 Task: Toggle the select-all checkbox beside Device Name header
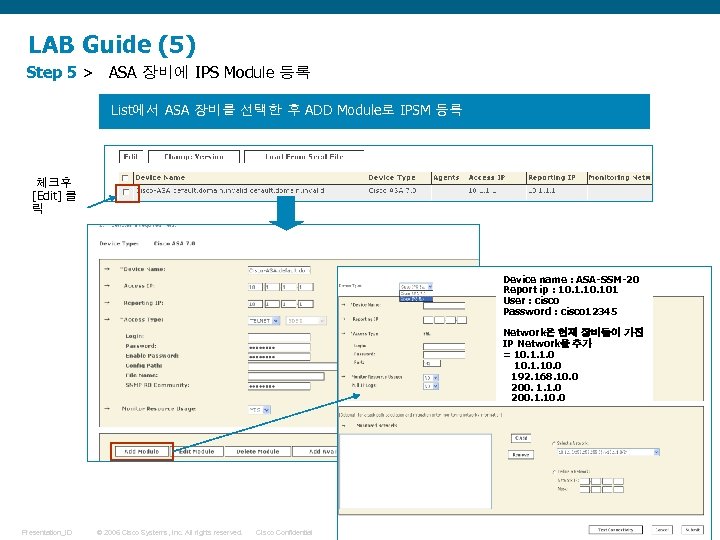coord(125,178)
